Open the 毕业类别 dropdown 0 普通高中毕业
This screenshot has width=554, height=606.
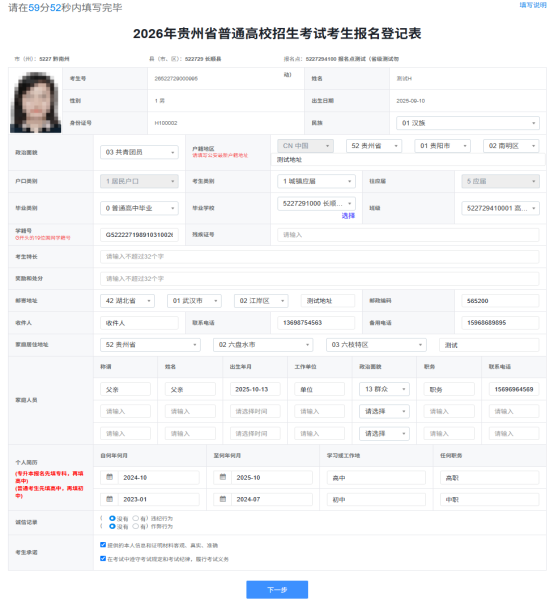click(139, 208)
